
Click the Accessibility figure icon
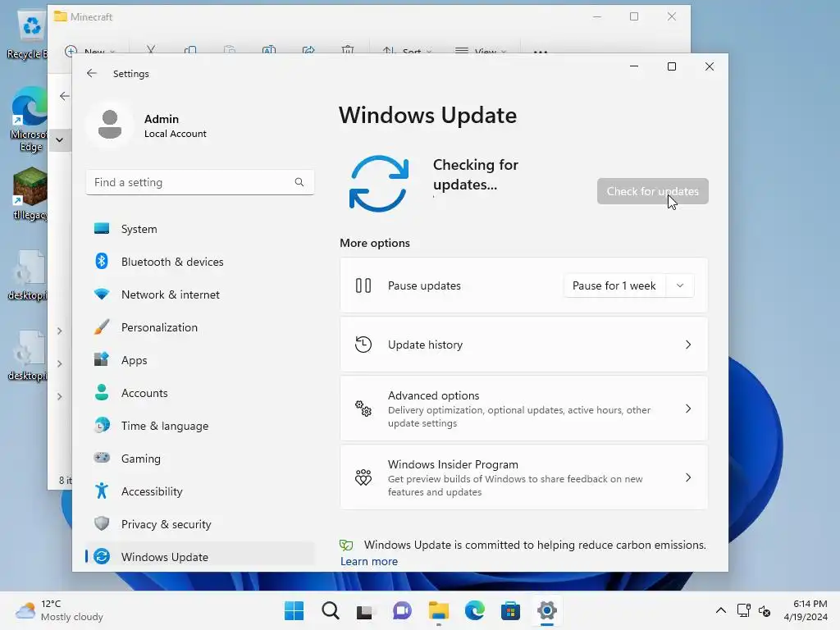point(102,491)
